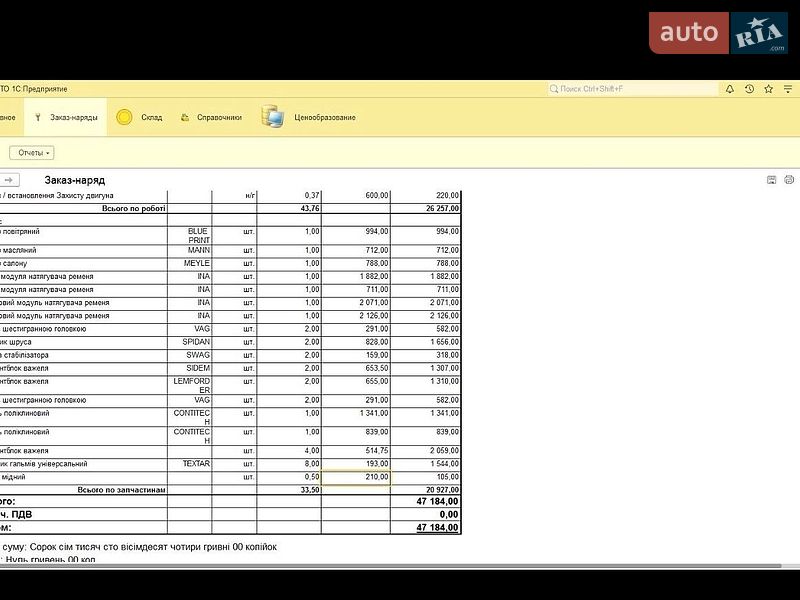800x600 pixels.
Task: Select the highlighted 210,00 price cell
Action: 356,477
